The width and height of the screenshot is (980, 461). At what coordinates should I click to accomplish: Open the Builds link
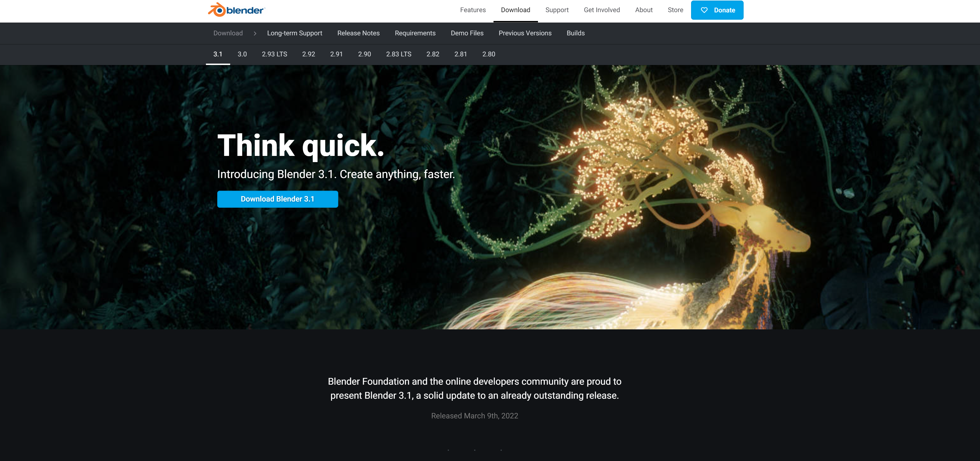(575, 33)
